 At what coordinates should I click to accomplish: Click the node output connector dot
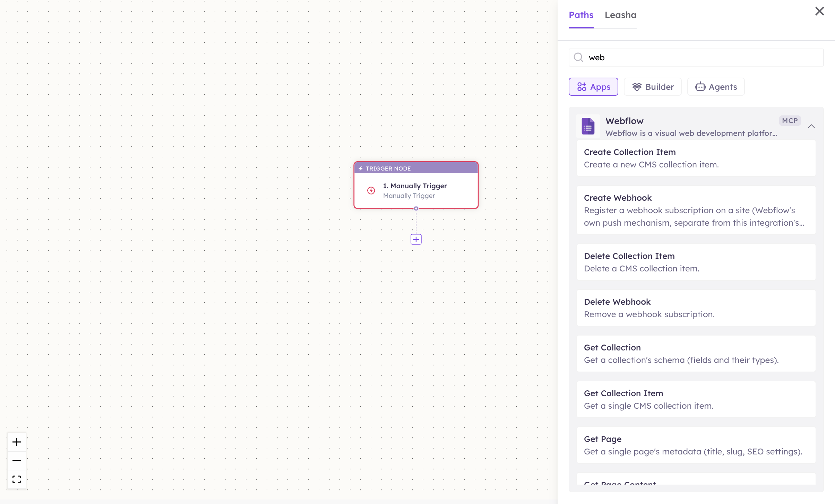416,209
